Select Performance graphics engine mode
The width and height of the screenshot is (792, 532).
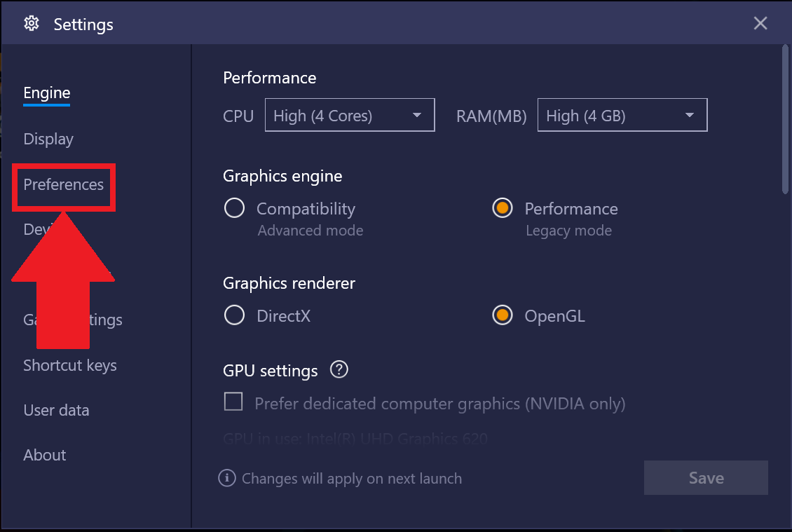pyautogui.click(x=503, y=208)
